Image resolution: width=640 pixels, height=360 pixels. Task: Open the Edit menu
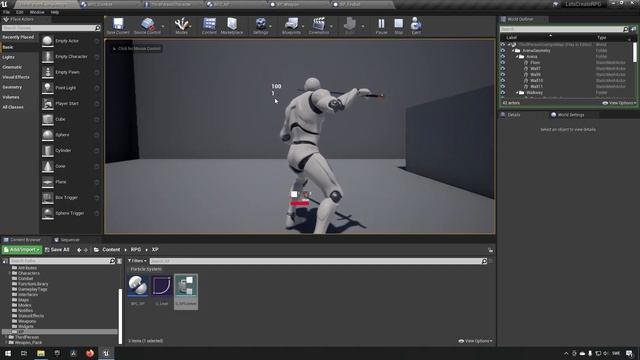pyautogui.click(x=20, y=12)
